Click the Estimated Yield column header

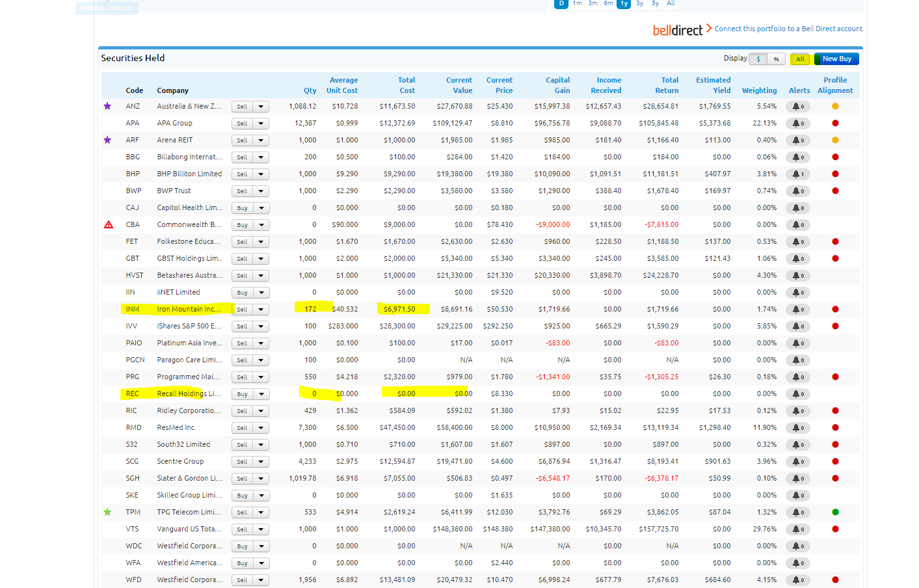coord(713,85)
